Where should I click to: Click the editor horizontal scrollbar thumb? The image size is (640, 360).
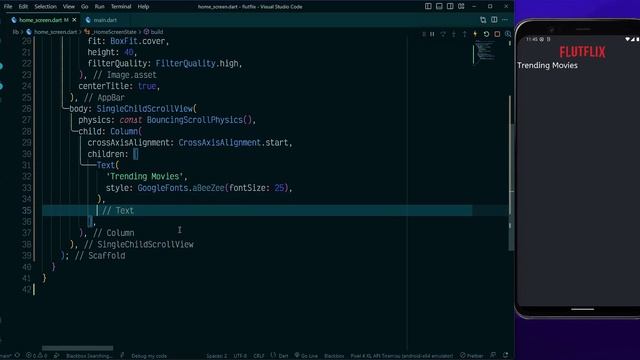point(78,348)
